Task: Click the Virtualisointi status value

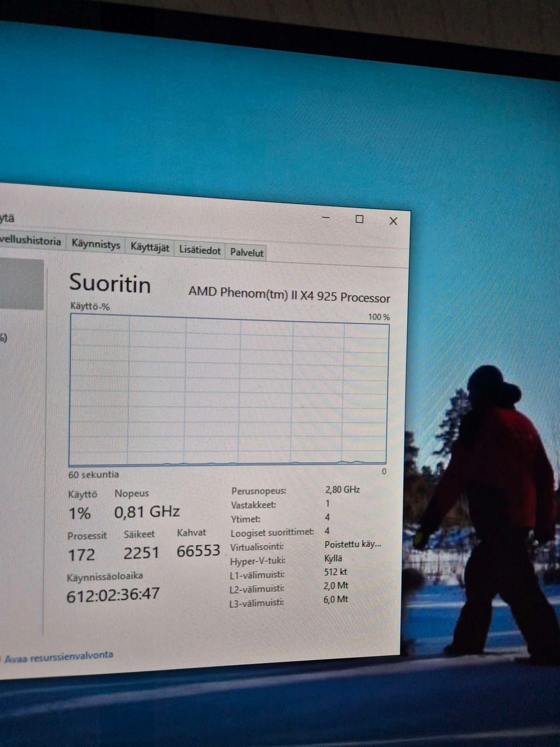Action: pos(352,544)
